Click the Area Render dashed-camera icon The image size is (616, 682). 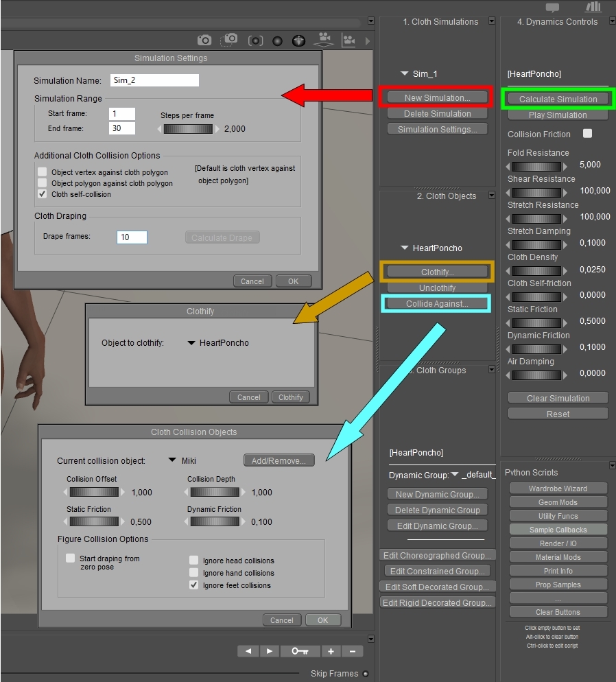[x=228, y=40]
